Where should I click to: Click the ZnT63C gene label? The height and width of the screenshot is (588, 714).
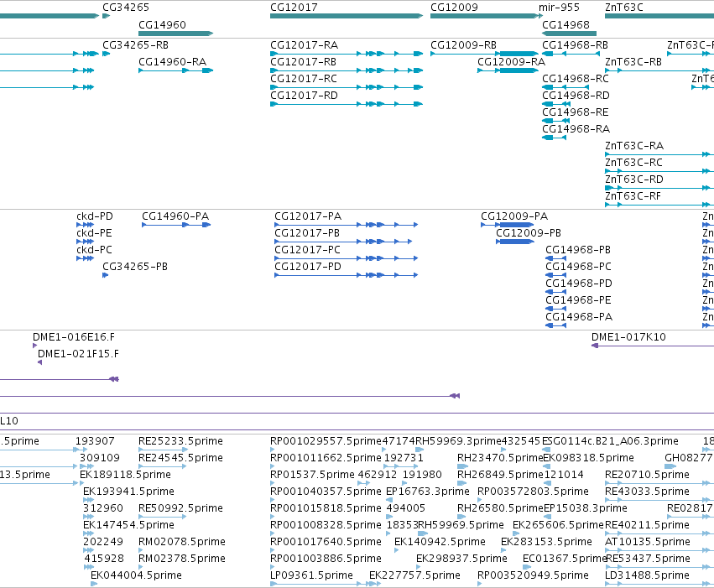pos(624,8)
